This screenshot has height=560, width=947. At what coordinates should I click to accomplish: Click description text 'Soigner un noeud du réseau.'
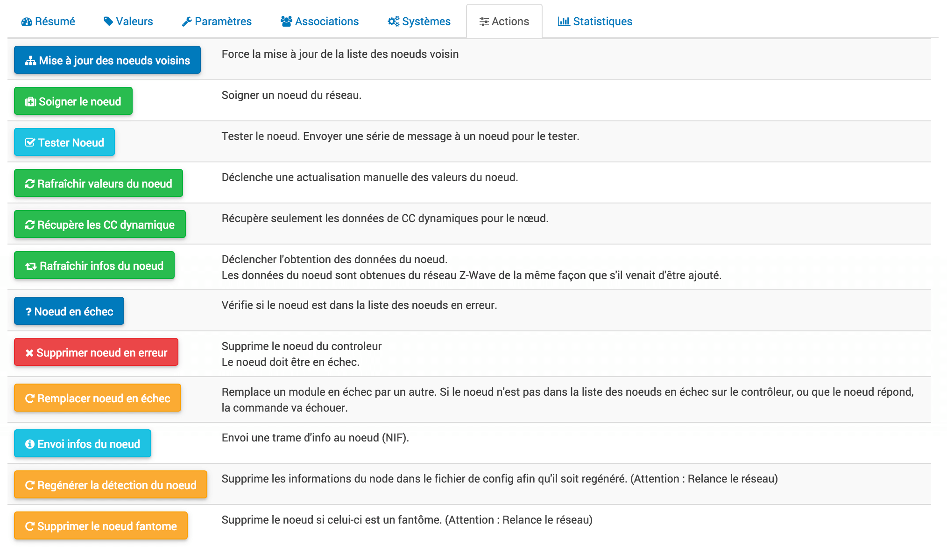click(x=291, y=95)
